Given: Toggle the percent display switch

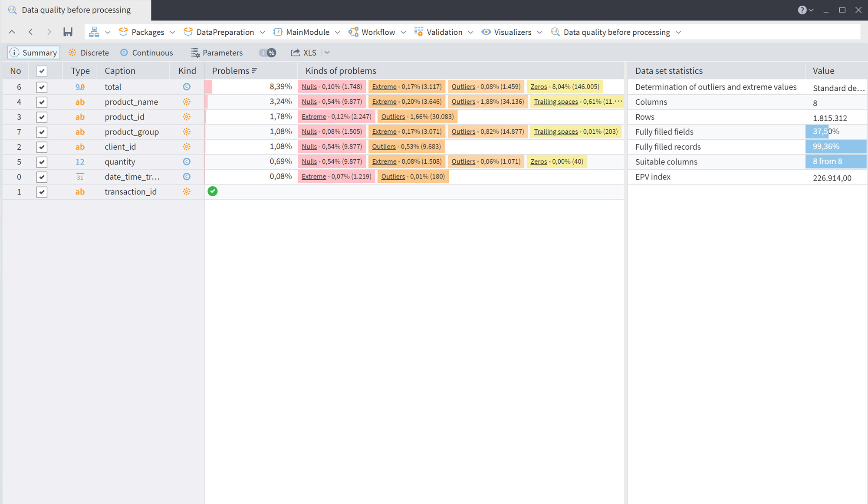Looking at the screenshot, I should point(268,53).
